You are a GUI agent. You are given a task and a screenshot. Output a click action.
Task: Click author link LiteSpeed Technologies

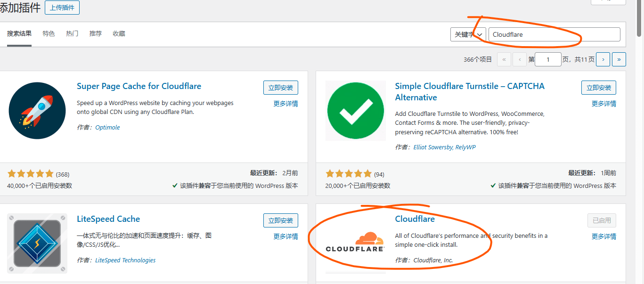coord(125,260)
